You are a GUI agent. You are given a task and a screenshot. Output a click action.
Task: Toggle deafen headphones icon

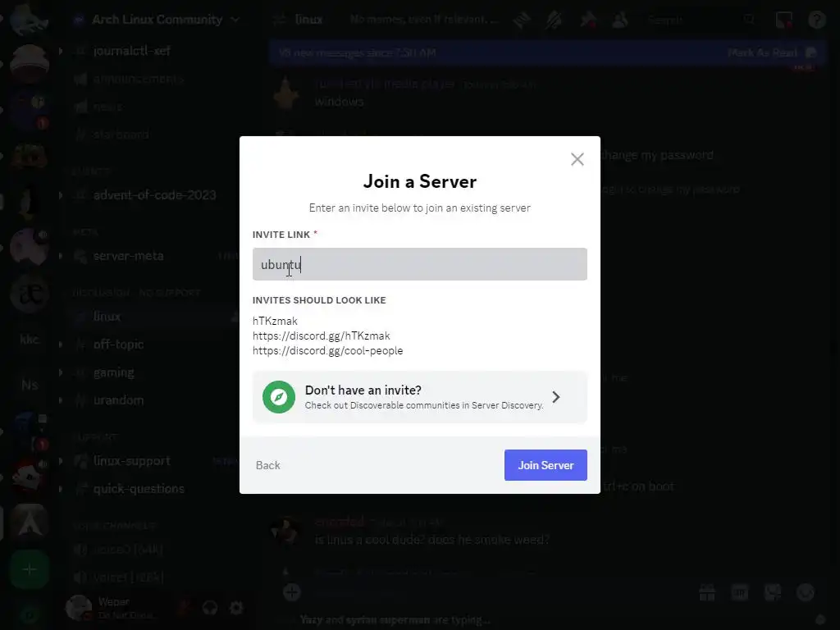pyautogui.click(x=210, y=608)
